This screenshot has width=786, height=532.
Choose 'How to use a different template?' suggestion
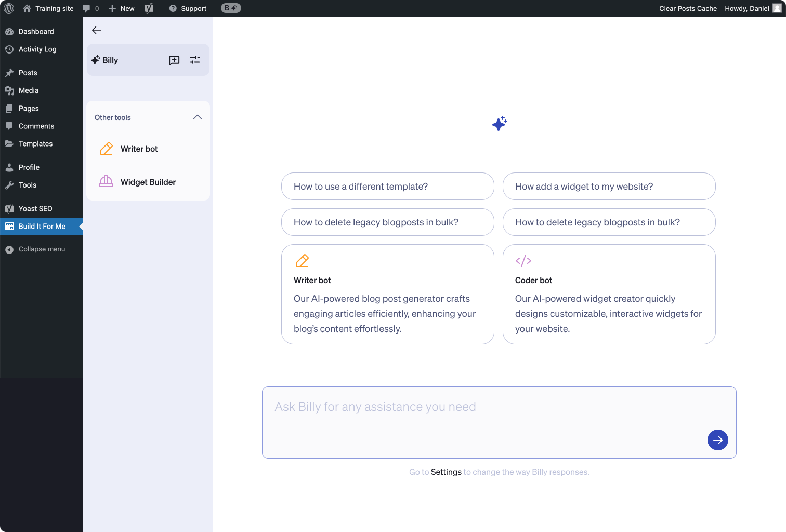pos(387,187)
